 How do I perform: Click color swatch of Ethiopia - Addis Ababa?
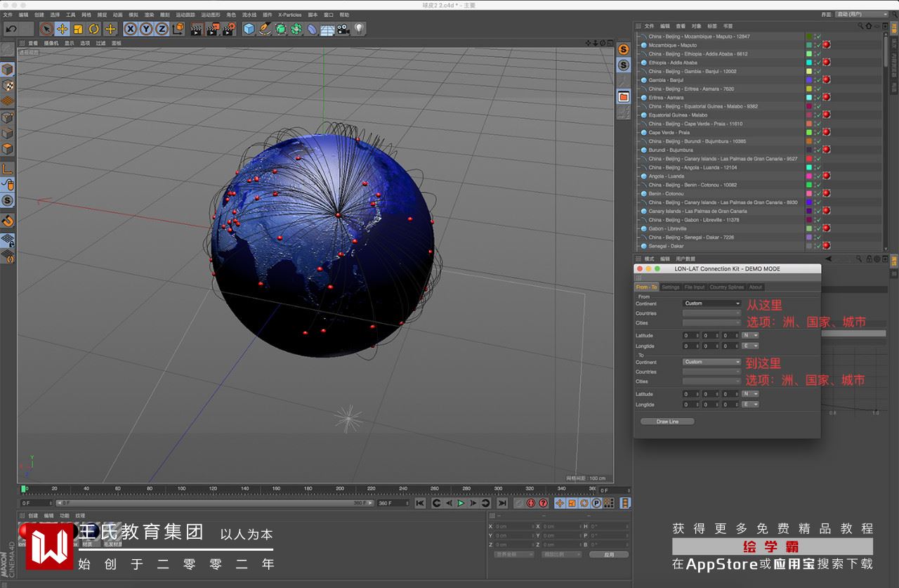point(809,63)
